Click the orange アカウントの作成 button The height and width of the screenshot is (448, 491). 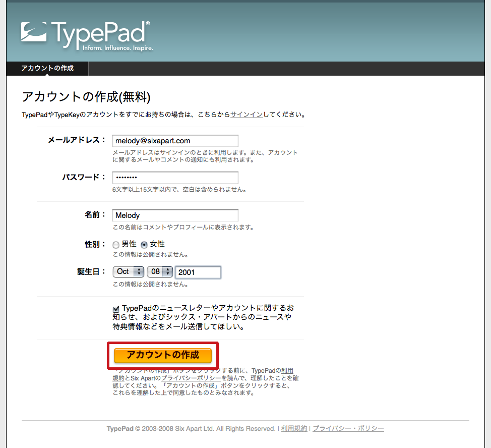click(163, 355)
